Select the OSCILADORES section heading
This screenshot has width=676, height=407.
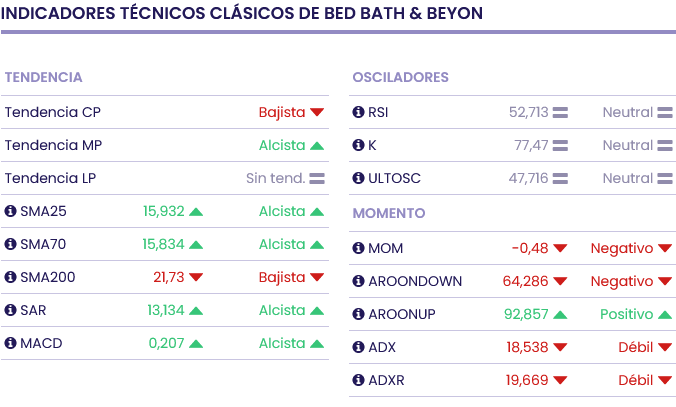400,77
